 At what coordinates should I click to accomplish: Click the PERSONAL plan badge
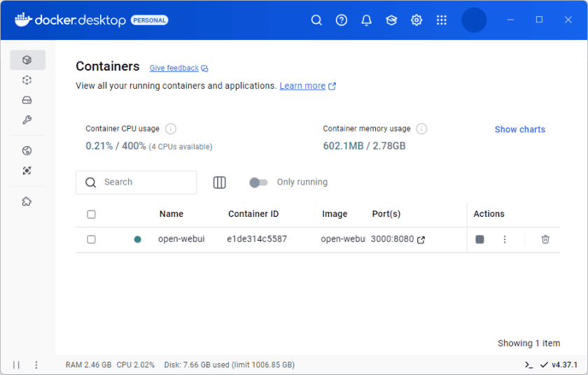tap(149, 20)
